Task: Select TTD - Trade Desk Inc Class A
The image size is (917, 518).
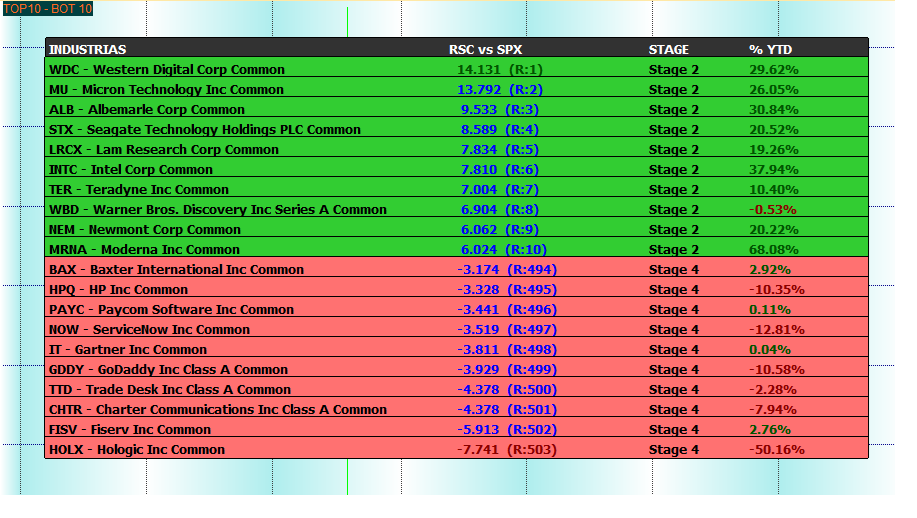Action: click(x=170, y=389)
